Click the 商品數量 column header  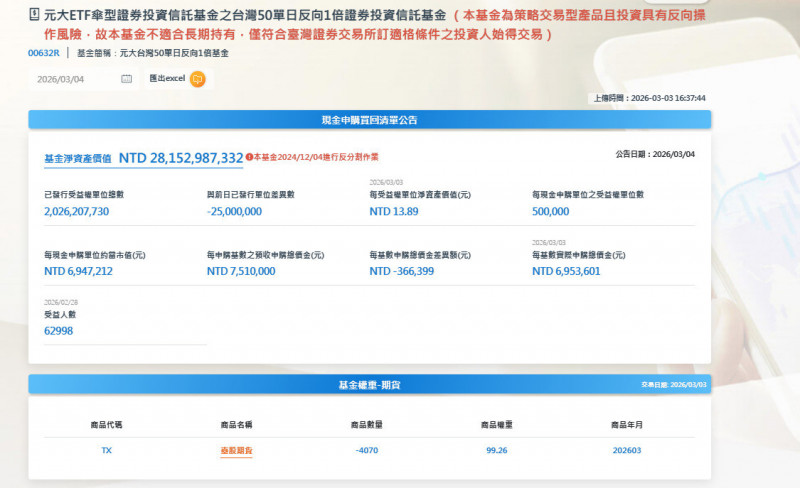coord(367,424)
